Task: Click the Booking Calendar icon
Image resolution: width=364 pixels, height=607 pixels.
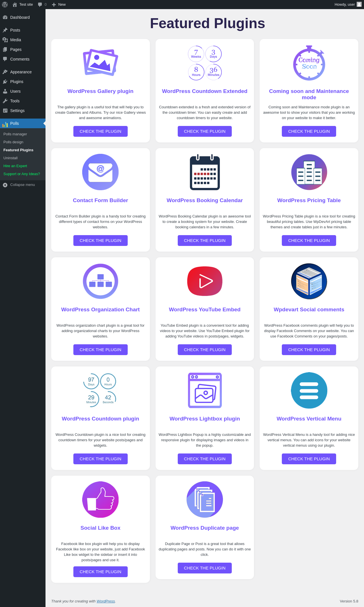Action: point(205,172)
